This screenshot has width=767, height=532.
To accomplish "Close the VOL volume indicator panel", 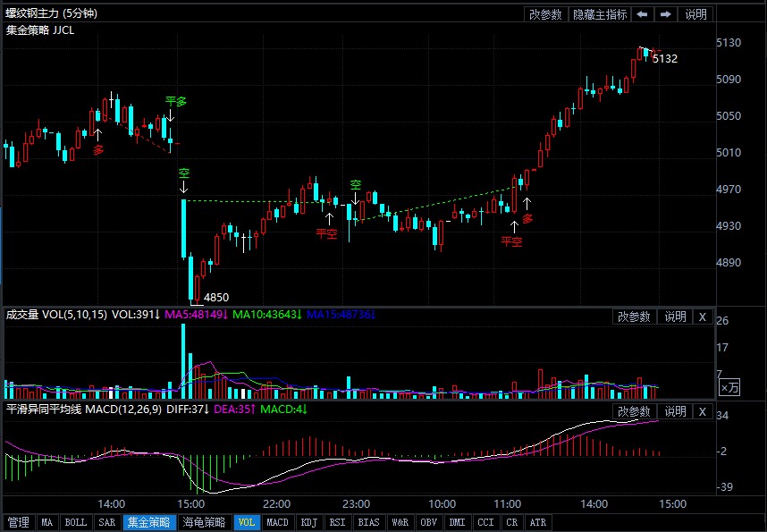I will 702,317.
